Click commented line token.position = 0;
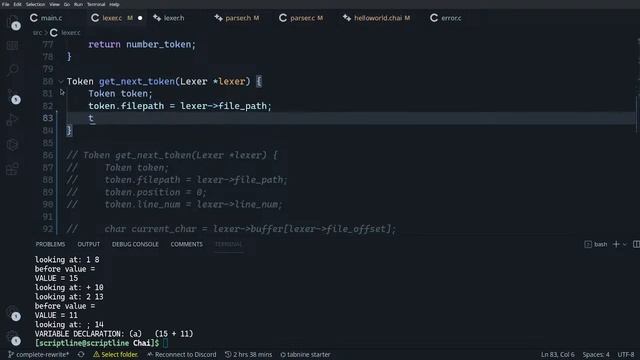Screen dimensions: 640x360 [156, 192]
